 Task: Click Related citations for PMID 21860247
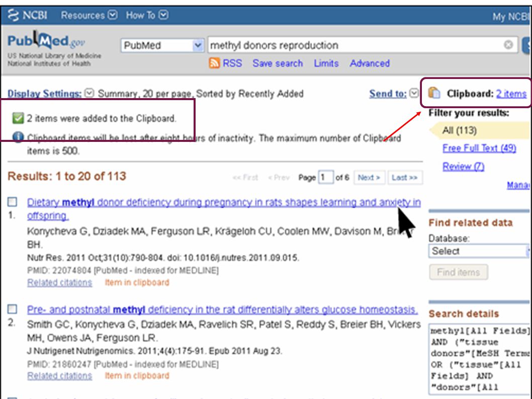click(x=60, y=376)
